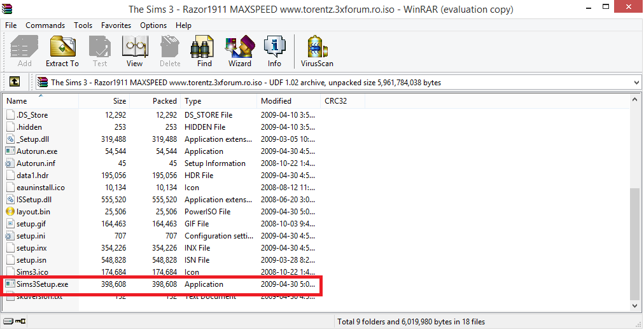Sort files by Packed column
The height and width of the screenshot is (332, 644).
pos(155,101)
